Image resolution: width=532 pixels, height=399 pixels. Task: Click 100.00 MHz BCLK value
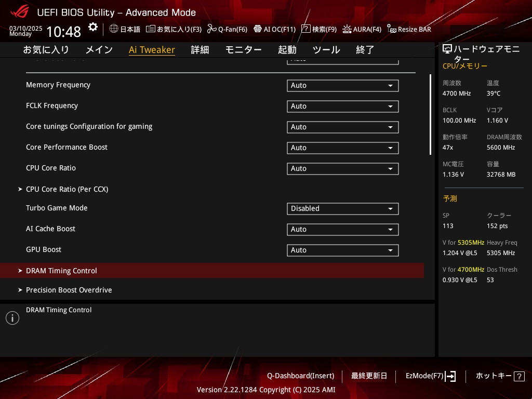pyautogui.click(x=459, y=121)
